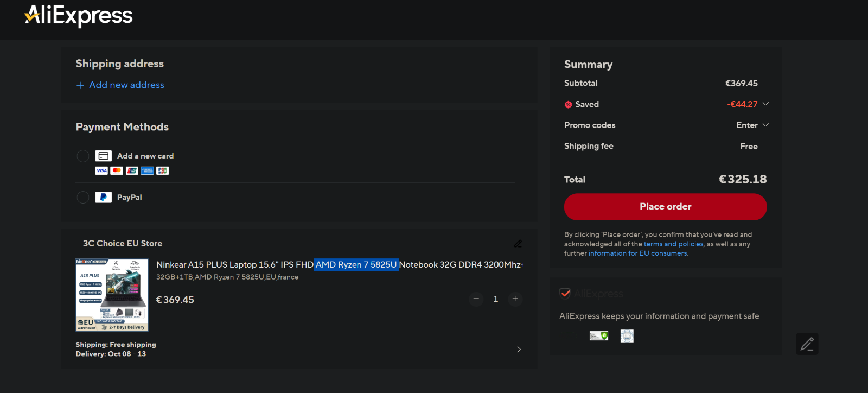Click the Add new address link

point(127,85)
